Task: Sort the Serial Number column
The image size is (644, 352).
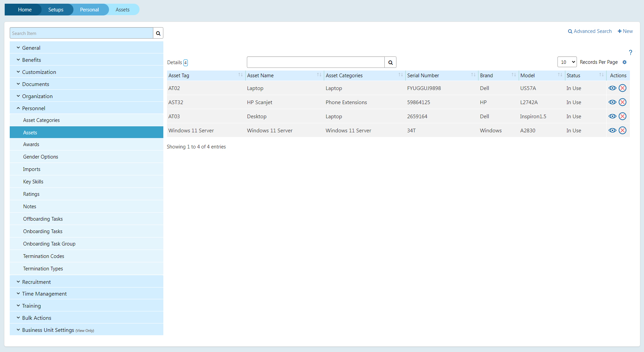Action: 473,75
